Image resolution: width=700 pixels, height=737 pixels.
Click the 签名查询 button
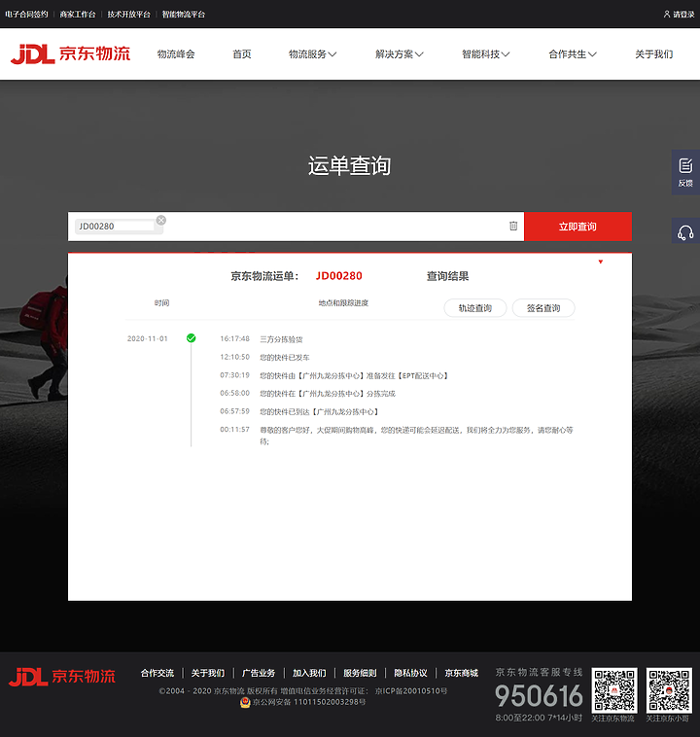click(543, 308)
